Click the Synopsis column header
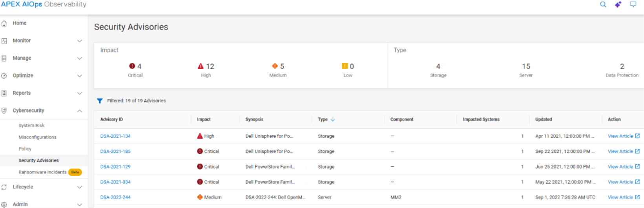The image size is (644, 208). tap(254, 119)
